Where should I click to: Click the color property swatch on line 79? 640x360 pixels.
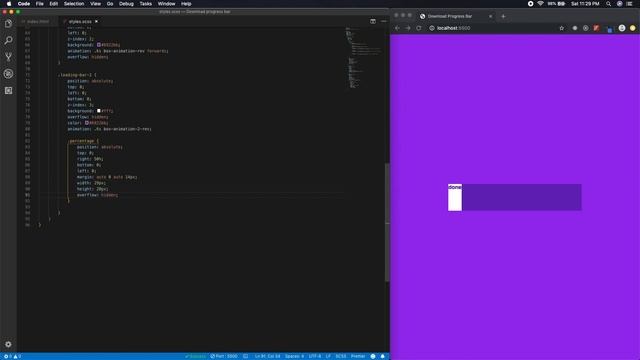87,123
